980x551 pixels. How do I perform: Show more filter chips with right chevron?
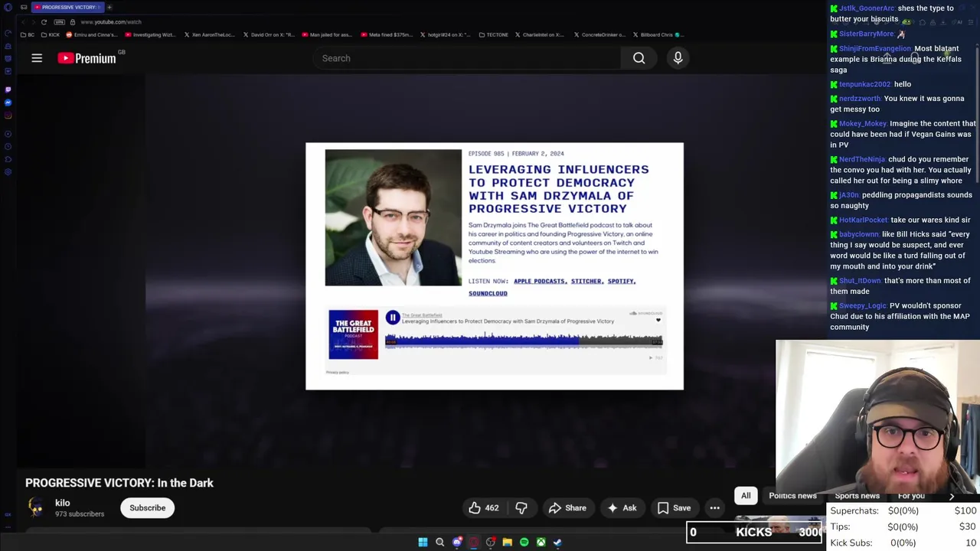(952, 497)
